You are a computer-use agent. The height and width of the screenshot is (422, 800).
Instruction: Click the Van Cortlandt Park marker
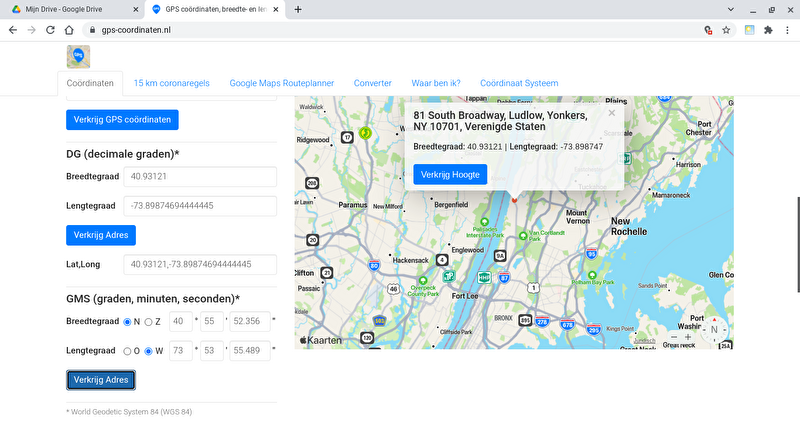522,235
